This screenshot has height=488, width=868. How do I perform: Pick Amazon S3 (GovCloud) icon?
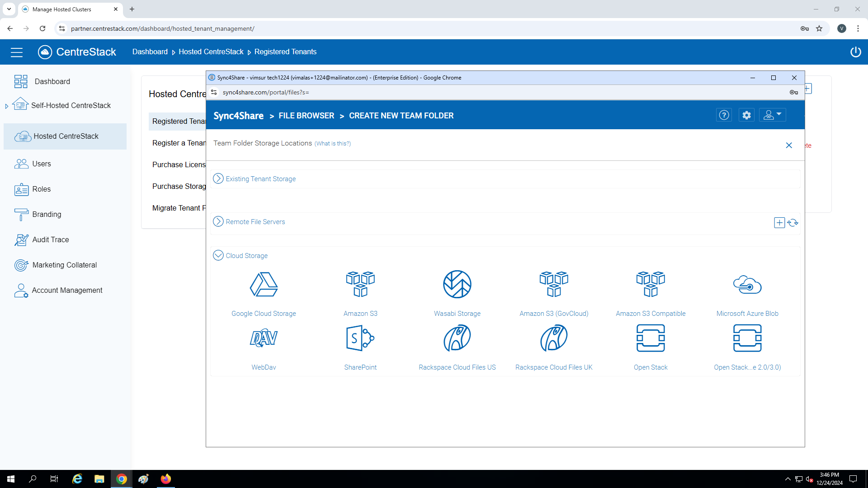[x=554, y=284]
